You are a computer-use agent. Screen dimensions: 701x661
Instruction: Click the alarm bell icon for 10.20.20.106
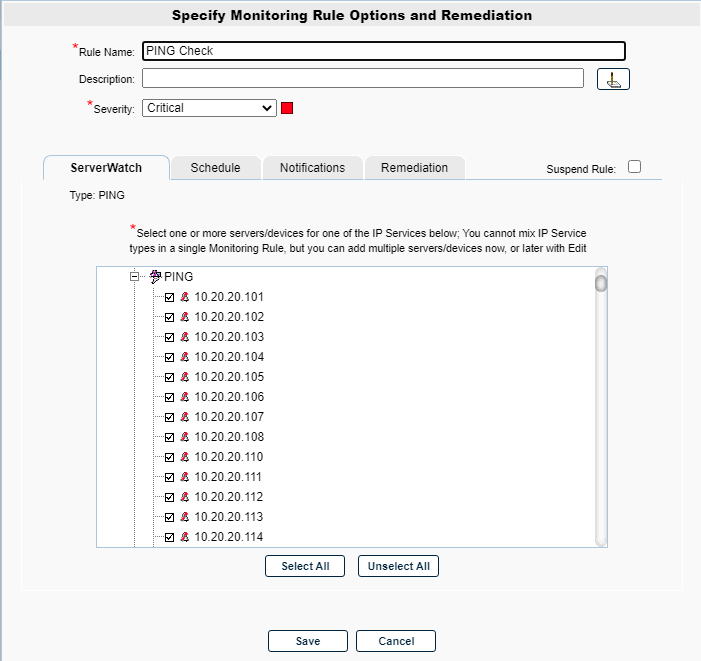(185, 397)
